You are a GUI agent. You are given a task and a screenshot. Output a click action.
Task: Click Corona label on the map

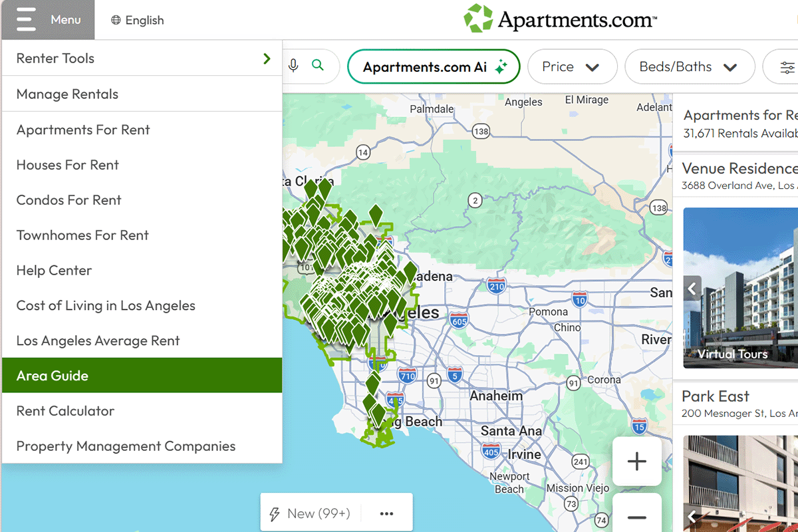604,380
